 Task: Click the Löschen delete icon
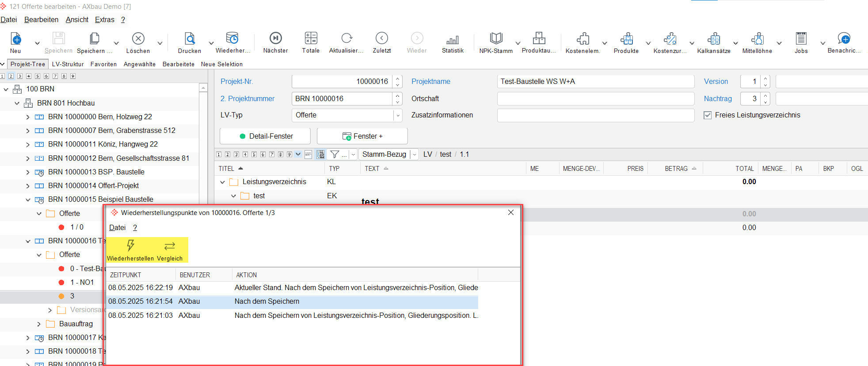[138, 39]
